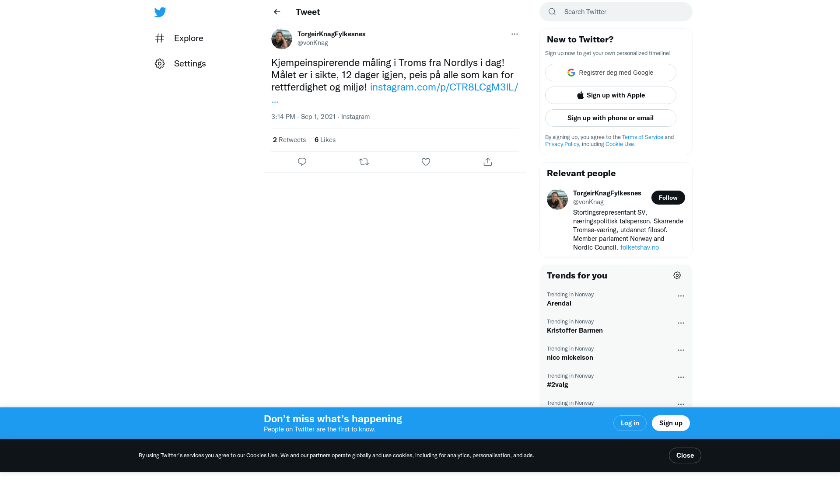The width and height of the screenshot is (840, 504).
Task: Open more options for the tweet
Action: pyautogui.click(x=514, y=34)
